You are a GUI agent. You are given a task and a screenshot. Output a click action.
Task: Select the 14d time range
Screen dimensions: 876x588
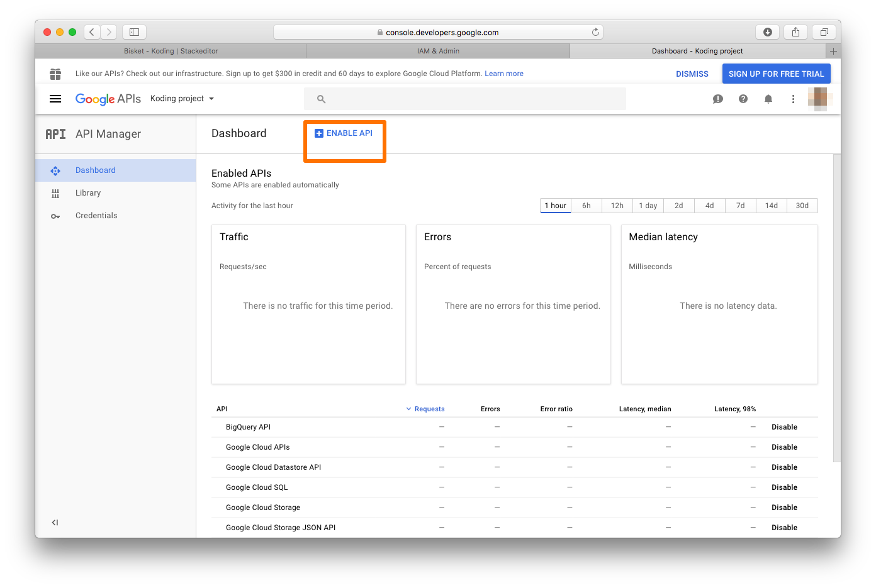click(x=772, y=206)
